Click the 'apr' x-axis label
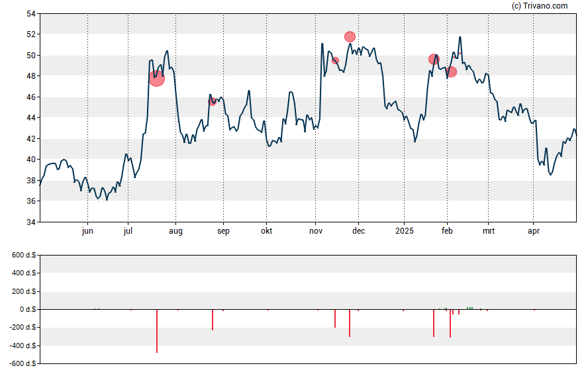588x374 pixels. coord(534,231)
